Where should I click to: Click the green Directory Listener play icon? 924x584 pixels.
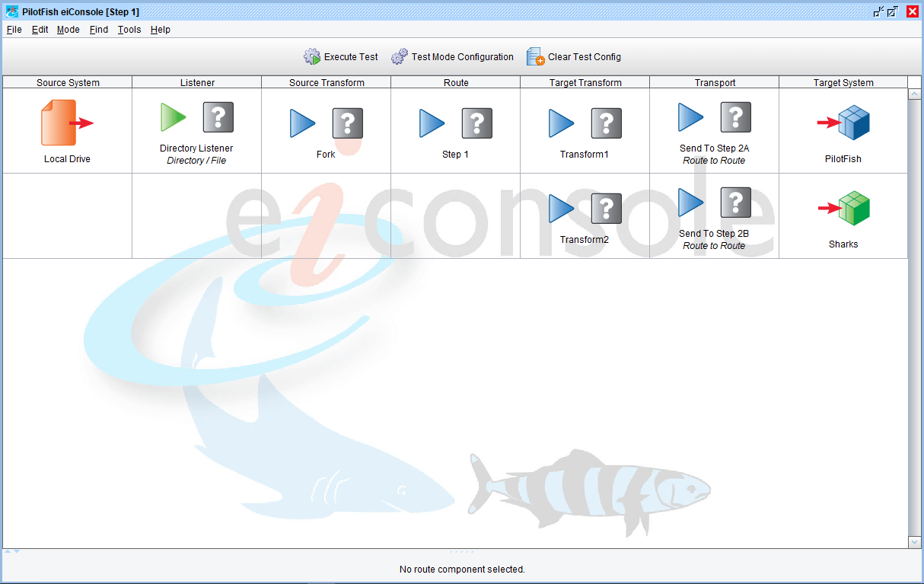(174, 117)
